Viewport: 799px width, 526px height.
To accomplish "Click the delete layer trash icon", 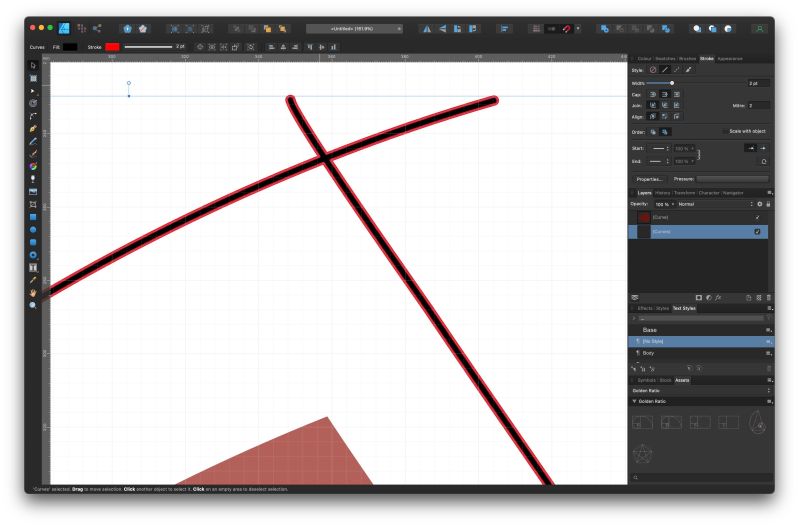I will pos(768,298).
